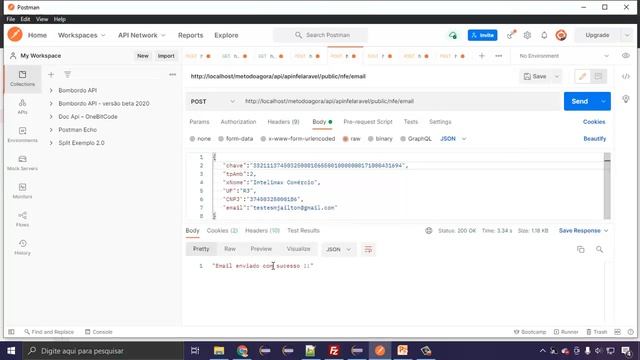Click the filter collections icon
The image size is (640, 360).
coord(67,75)
